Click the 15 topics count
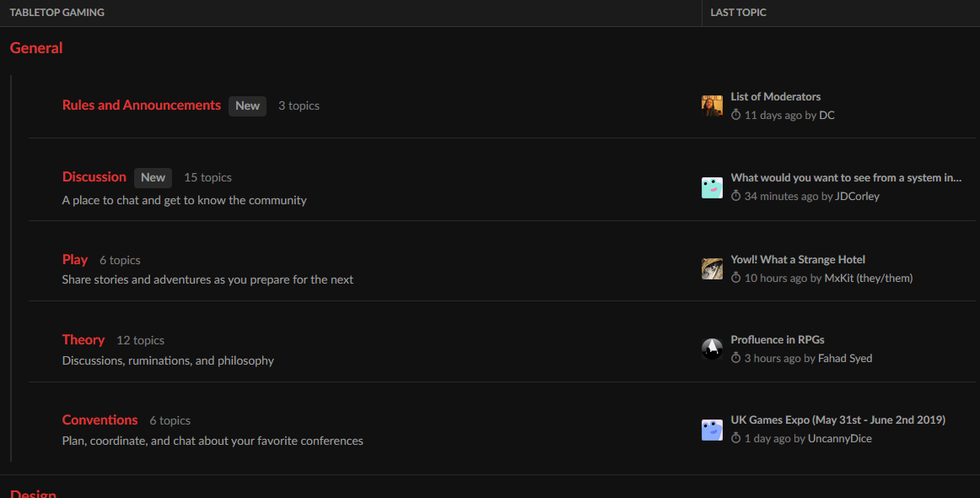Viewport: 980px width, 498px height. (207, 178)
